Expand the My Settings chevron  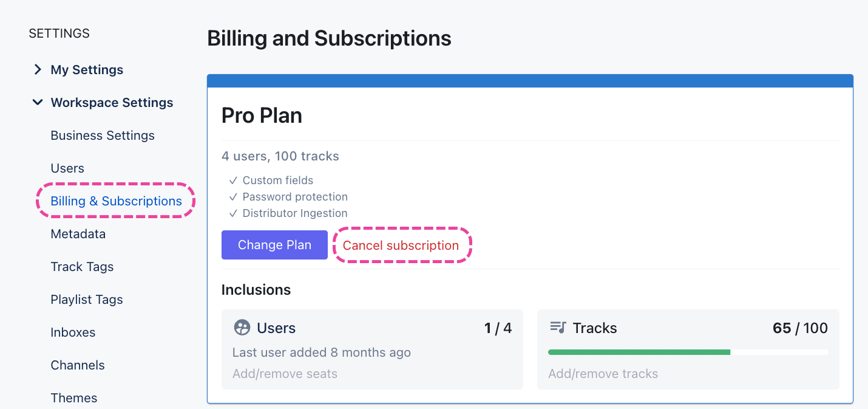(38, 70)
